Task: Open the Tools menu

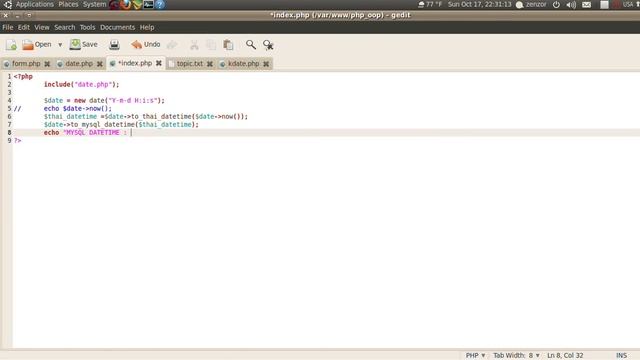Action: 87,27
